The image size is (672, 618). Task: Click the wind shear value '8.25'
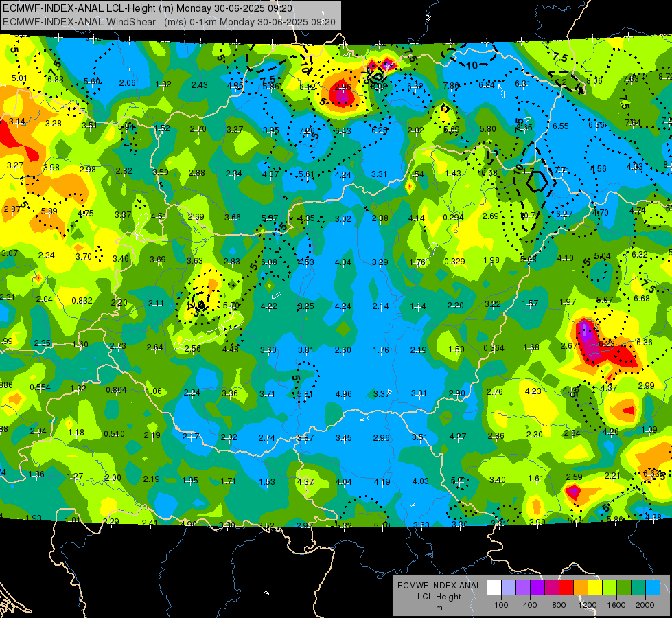[306, 306]
